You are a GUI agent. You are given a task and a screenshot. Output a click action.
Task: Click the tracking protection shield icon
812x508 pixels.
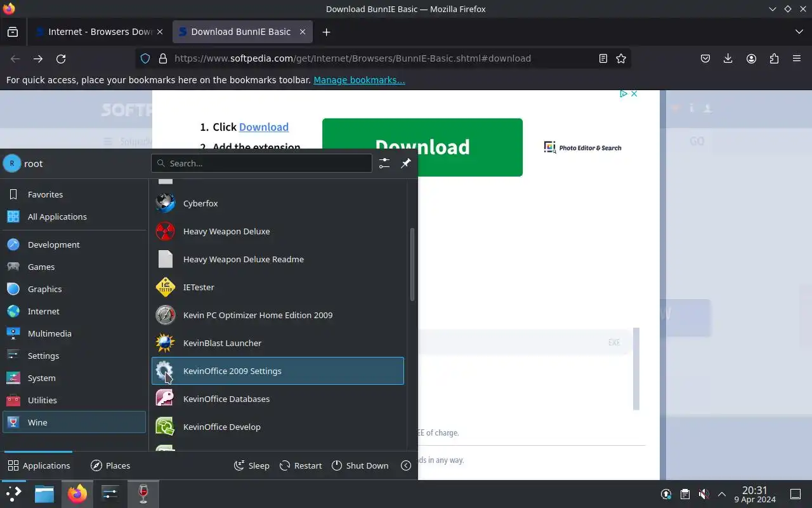(x=145, y=58)
